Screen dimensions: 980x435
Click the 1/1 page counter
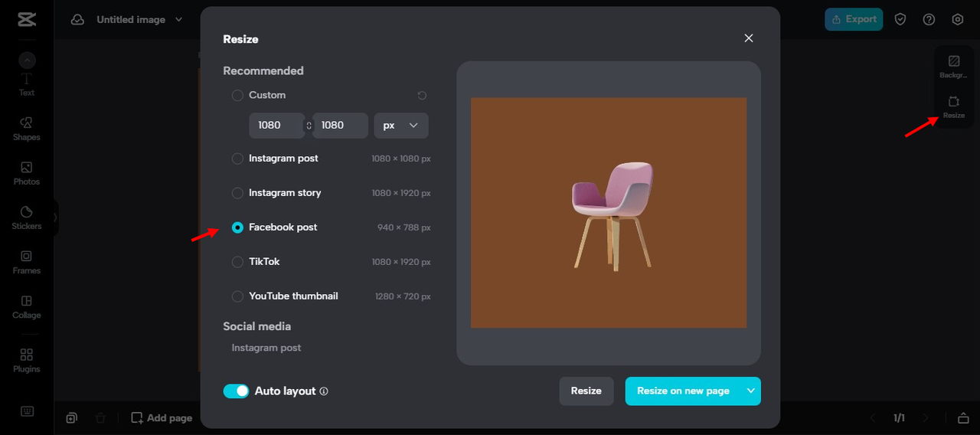900,418
